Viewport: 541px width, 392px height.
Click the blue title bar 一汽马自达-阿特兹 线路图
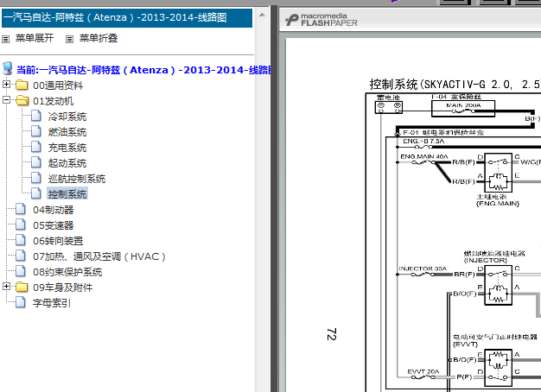[x=127, y=18]
